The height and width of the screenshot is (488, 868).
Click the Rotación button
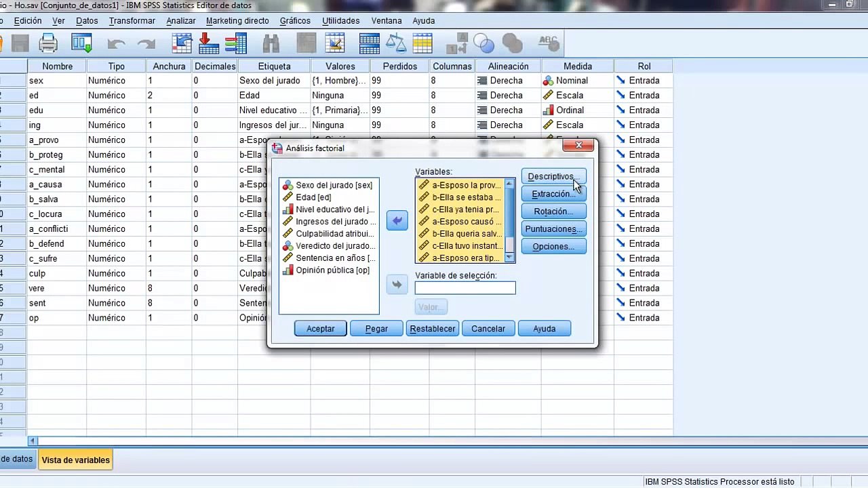553,211
